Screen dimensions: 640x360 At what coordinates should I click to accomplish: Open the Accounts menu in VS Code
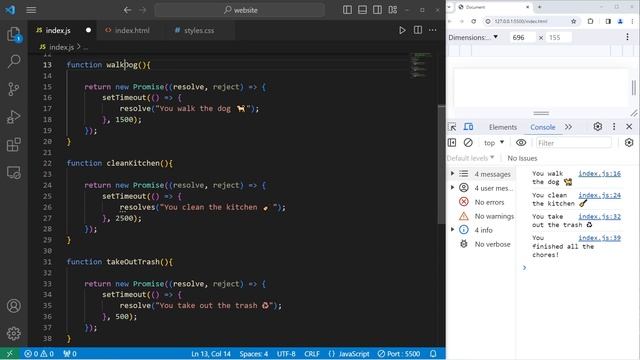click(14, 306)
